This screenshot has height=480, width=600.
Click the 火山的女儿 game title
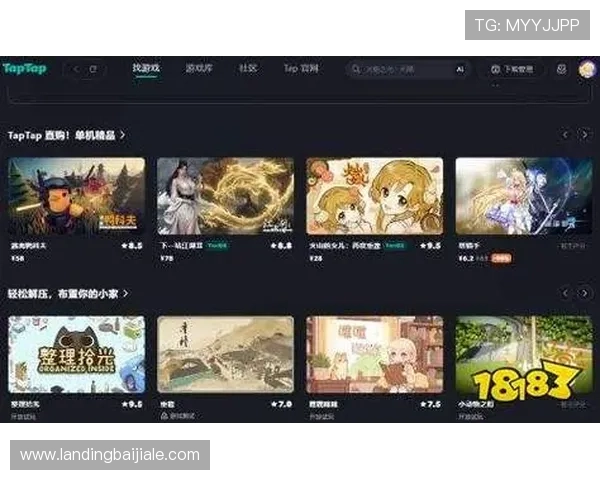click(344, 246)
